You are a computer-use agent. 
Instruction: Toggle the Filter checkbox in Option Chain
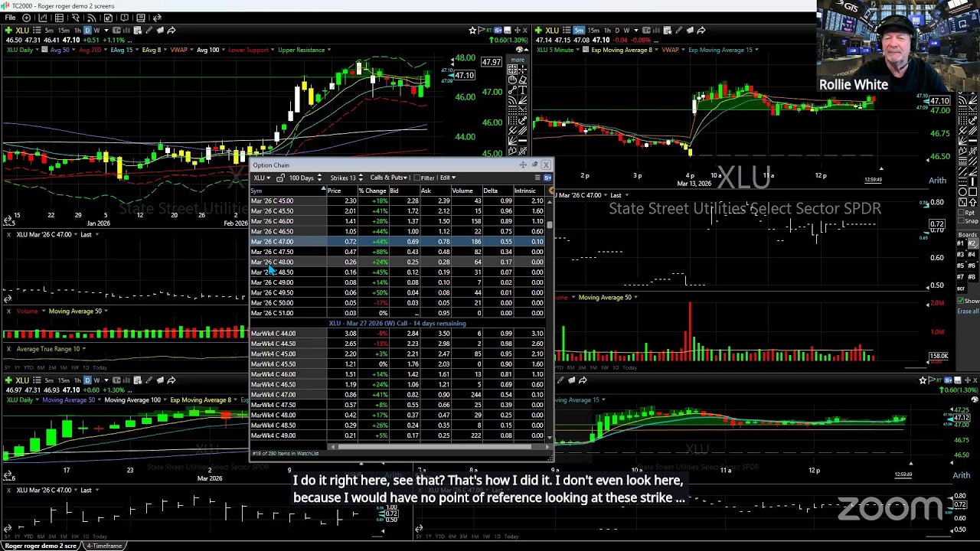pos(417,178)
